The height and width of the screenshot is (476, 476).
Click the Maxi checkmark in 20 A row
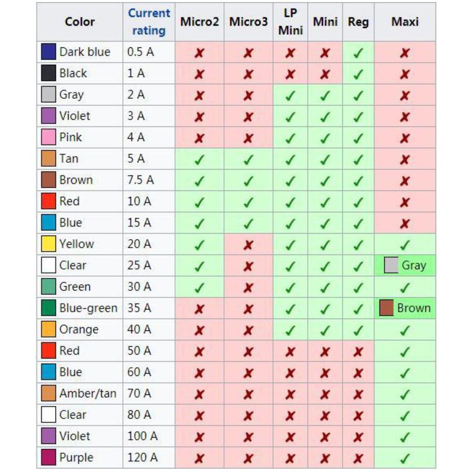pos(404,245)
